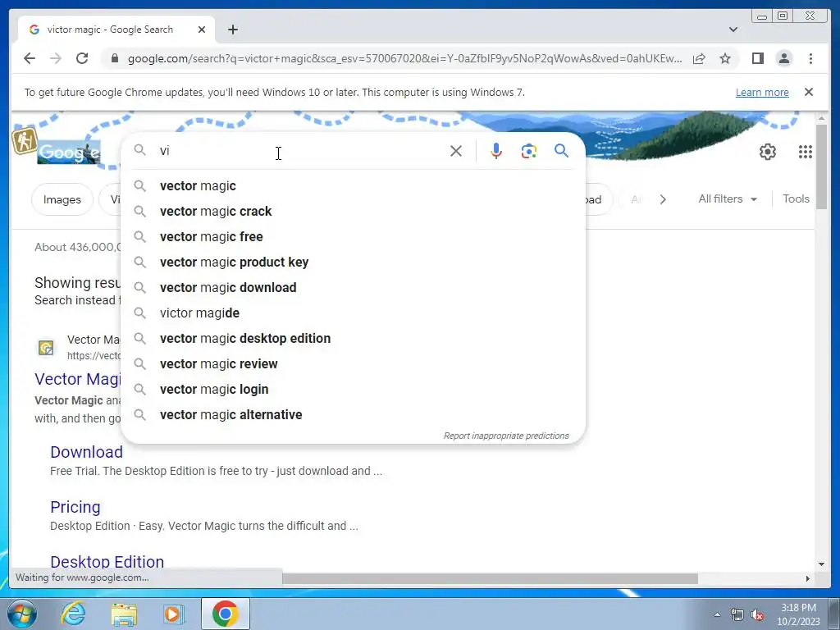
Task: Click 'Report inappropriate predictions'
Action: coord(505,436)
